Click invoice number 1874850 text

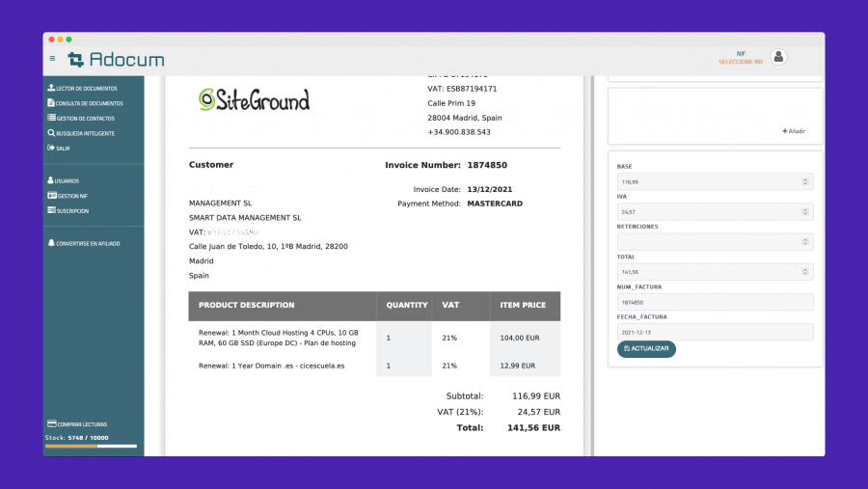(487, 165)
